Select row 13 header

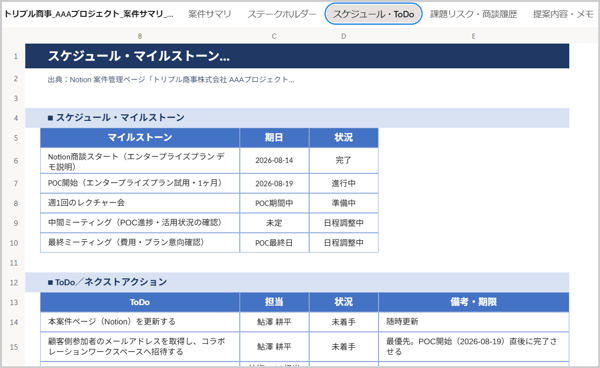click(14, 302)
